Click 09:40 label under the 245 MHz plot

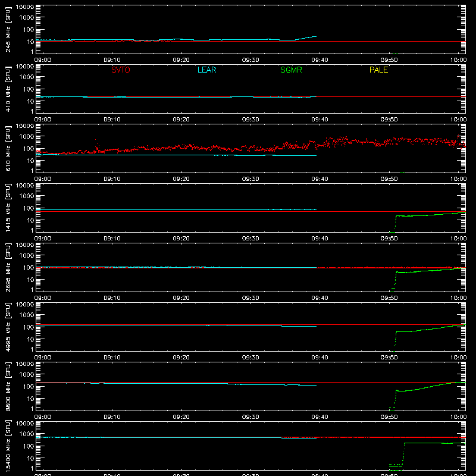click(320, 60)
